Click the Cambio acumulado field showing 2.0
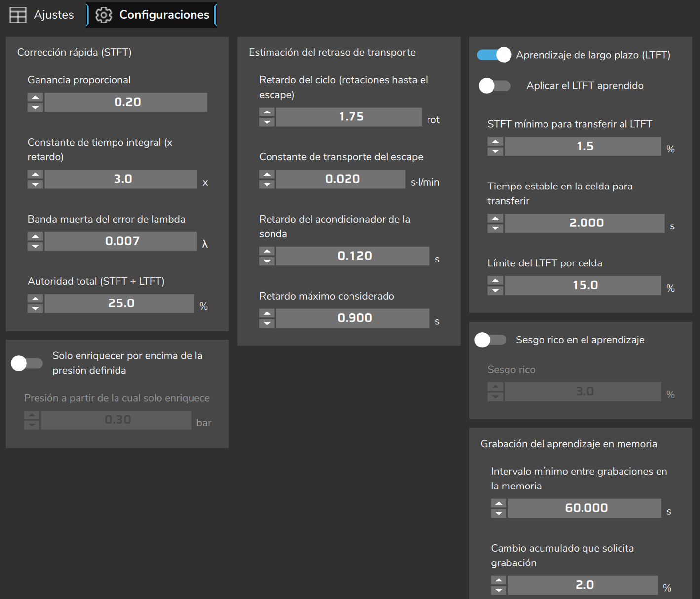Screen dimensions: 700x599 pyautogui.click(x=583, y=585)
